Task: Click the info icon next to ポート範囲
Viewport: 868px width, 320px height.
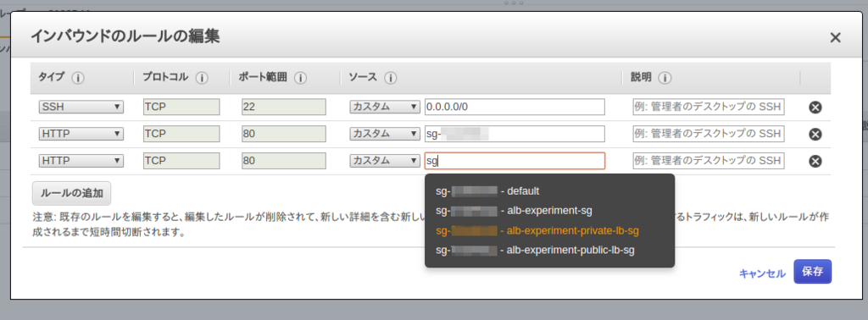Action: point(301,78)
